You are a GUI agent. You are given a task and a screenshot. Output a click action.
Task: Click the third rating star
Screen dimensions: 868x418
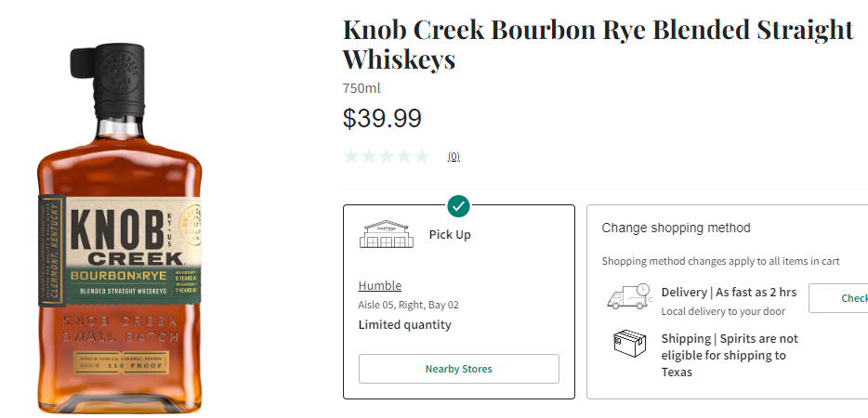click(x=387, y=156)
